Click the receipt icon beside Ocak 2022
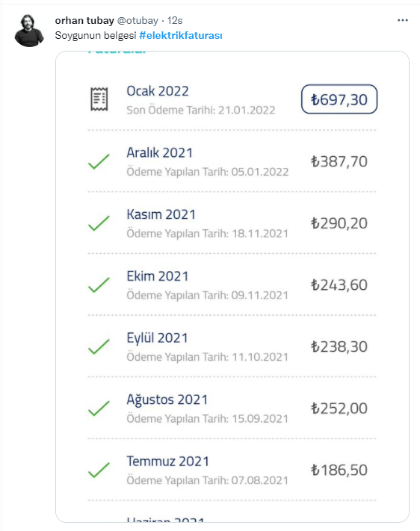Image resolution: width=420 pixels, height=531 pixels. [99, 99]
